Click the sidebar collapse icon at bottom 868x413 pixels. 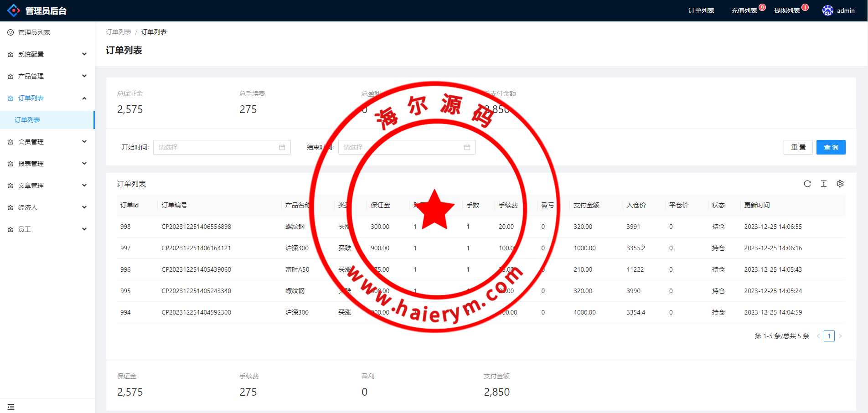click(x=11, y=407)
